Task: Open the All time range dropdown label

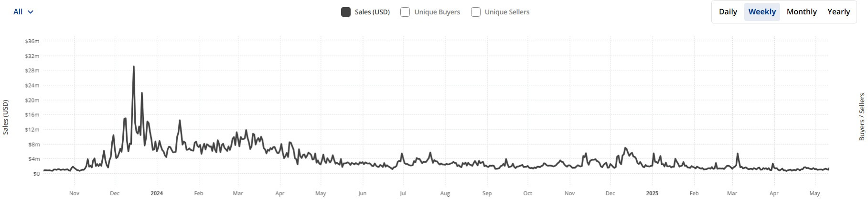Action: [x=18, y=12]
